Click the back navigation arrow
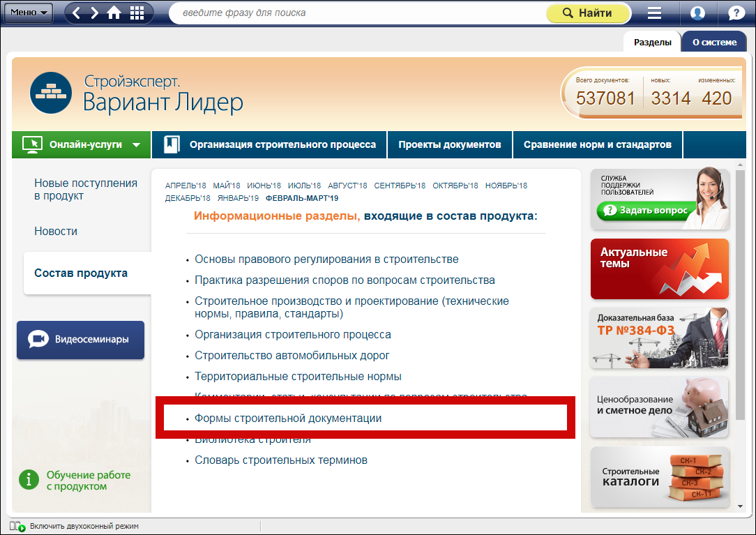The image size is (756, 535). (x=77, y=13)
